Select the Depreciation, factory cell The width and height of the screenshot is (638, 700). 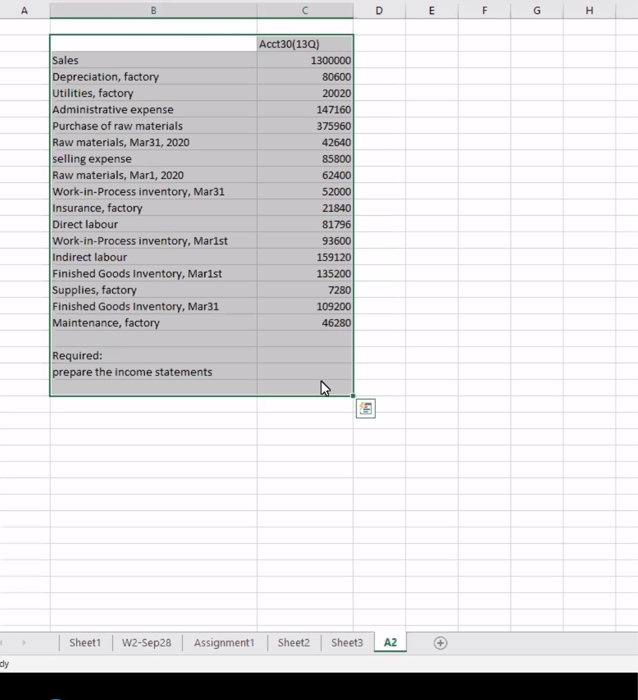154,77
